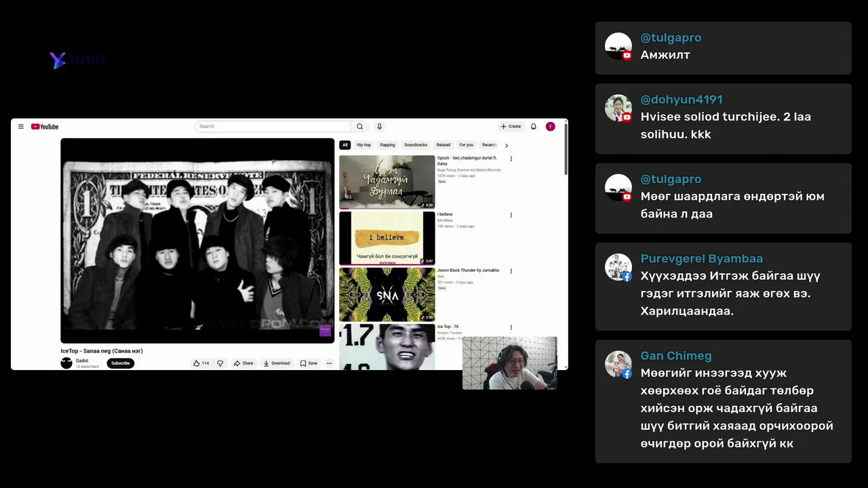This screenshot has width=868, height=488.
Task: Open the Opozit Serj chadamgui durlal thumbnail
Action: pyautogui.click(x=387, y=182)
